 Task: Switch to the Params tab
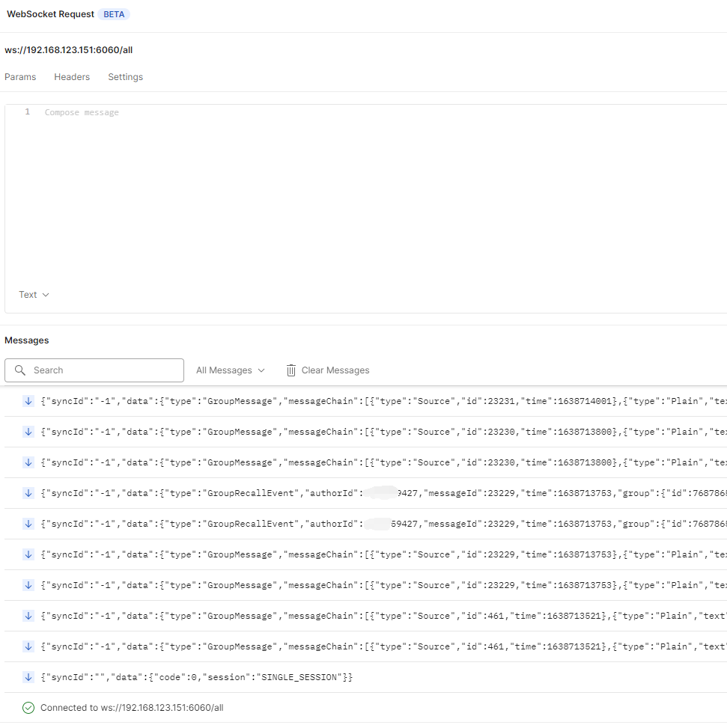coord(20,76)
